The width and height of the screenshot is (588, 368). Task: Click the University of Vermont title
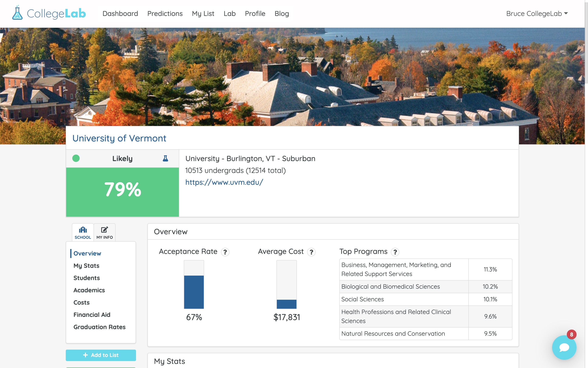click(119, 138)
